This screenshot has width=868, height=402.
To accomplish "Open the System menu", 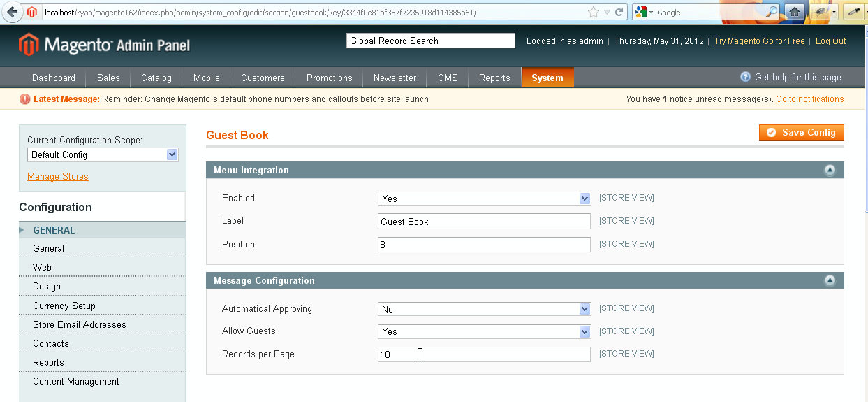I will [x=547, y=78].
